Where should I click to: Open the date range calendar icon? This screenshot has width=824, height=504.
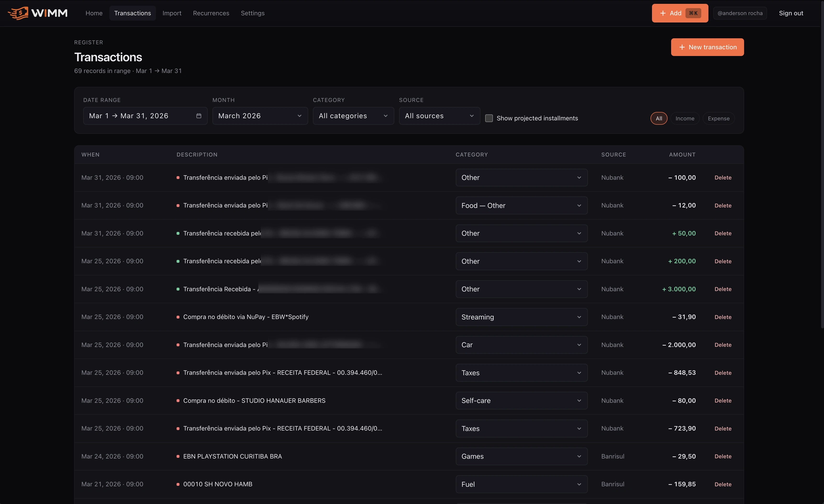point(199,116)
